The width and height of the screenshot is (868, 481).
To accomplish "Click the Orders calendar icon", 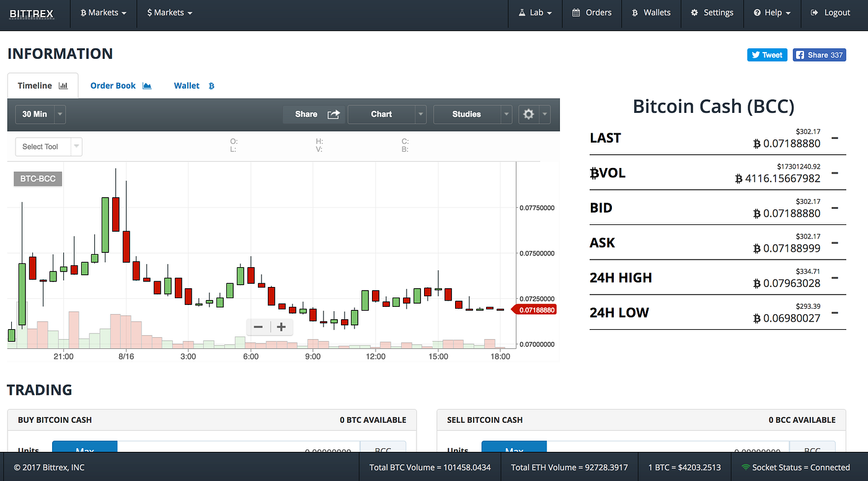I will (576, 13).
